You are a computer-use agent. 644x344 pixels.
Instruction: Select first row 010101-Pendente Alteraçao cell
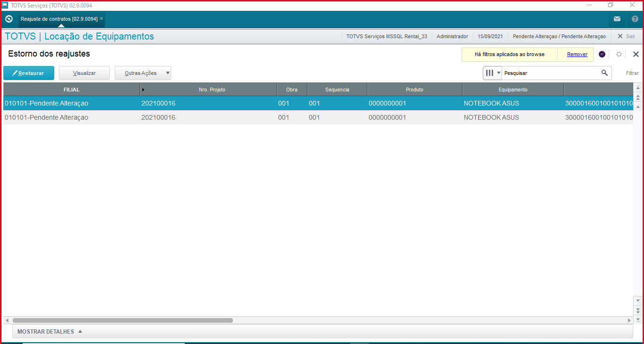72,103
